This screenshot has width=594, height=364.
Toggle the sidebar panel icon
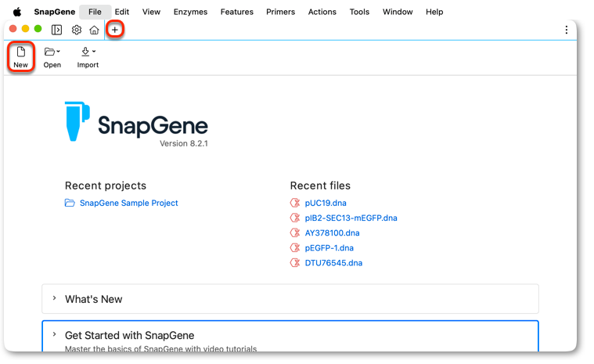(x=56, y=30)
